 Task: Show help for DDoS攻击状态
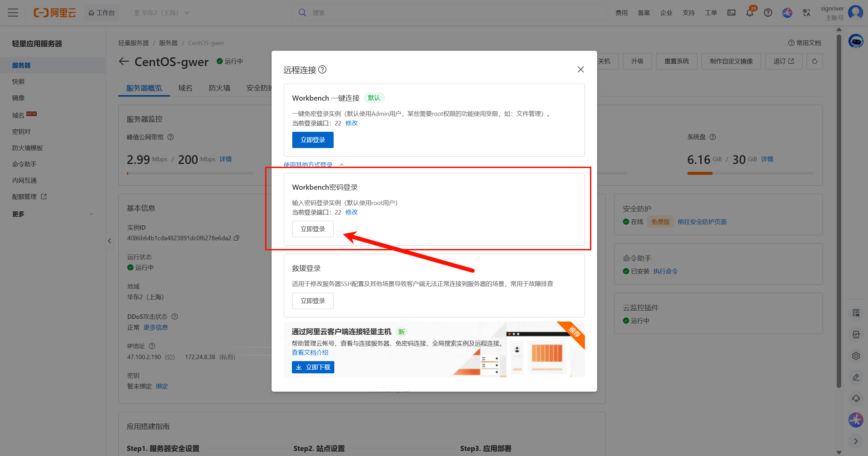coord(175,316)
